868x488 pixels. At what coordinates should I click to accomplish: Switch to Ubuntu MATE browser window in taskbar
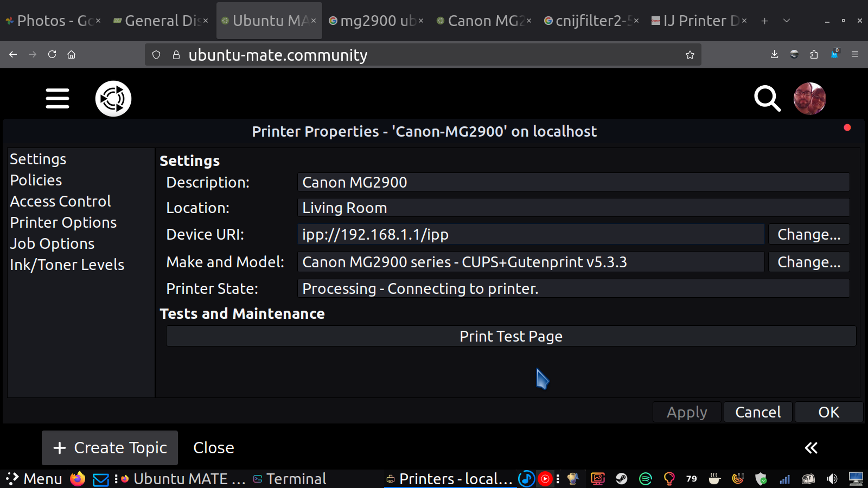pos(183,479)
